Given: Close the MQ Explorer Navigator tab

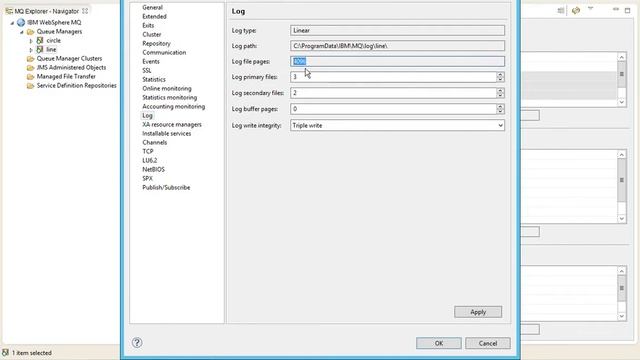Looking at the screenshot, I should [x=85, y=11].
